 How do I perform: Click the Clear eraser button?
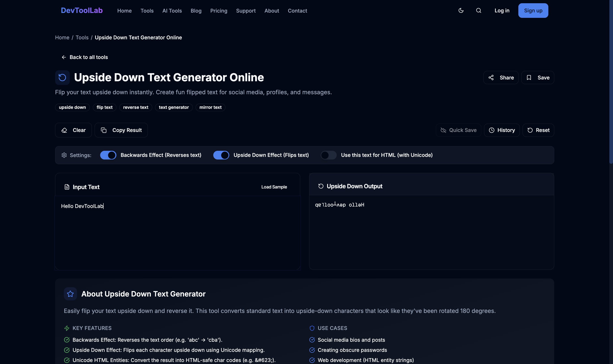click(x=73, y=130)
